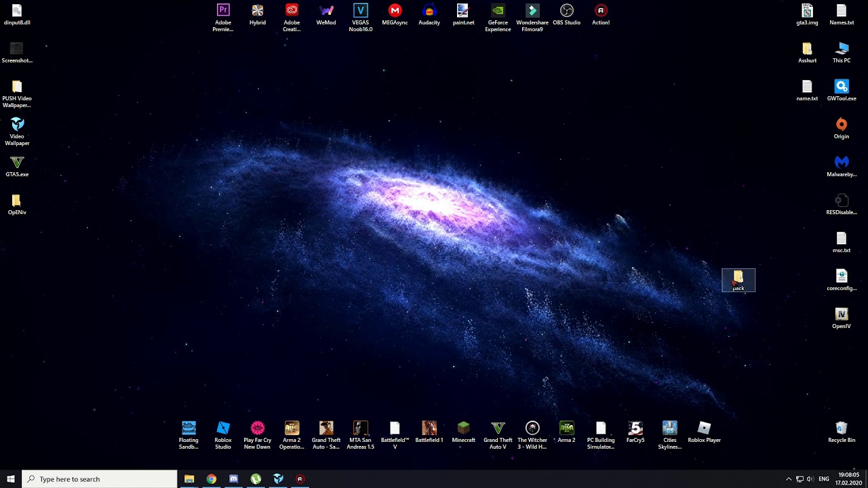
Task: Select the OpenIV application shortcut on right
Action: pyautogui.click(x=842, y=319)
